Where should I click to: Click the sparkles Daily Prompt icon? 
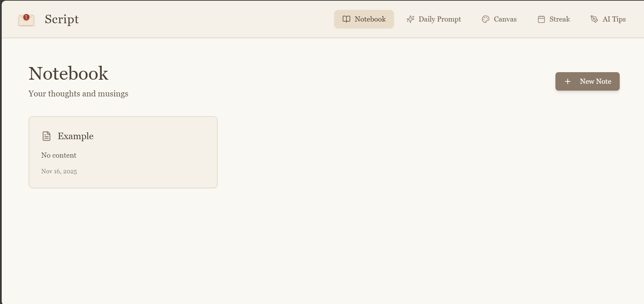(x=410, y=19)
